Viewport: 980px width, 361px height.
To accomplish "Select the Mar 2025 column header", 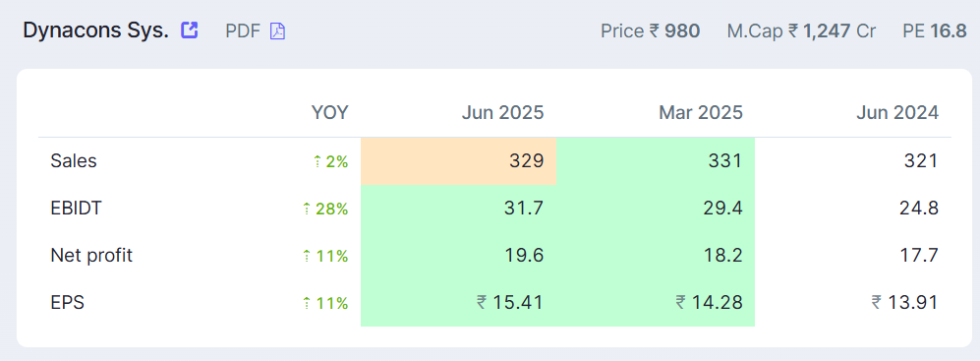I will point(701,112).
